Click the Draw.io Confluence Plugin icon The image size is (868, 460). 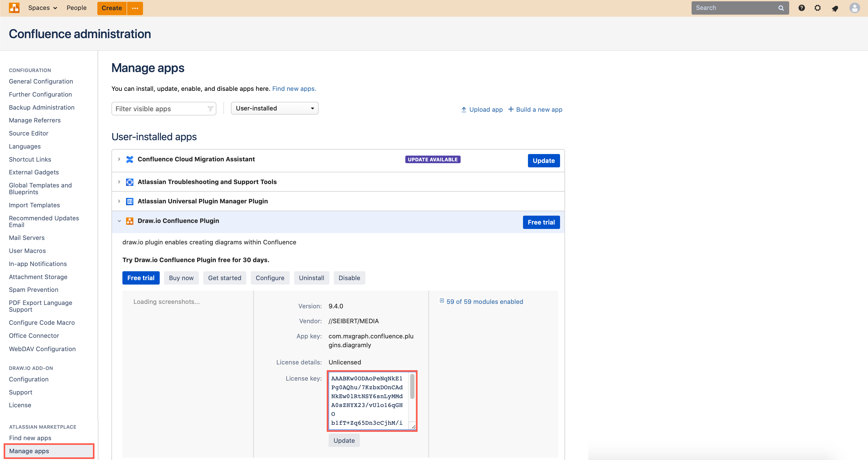click(x=130, y=221)
